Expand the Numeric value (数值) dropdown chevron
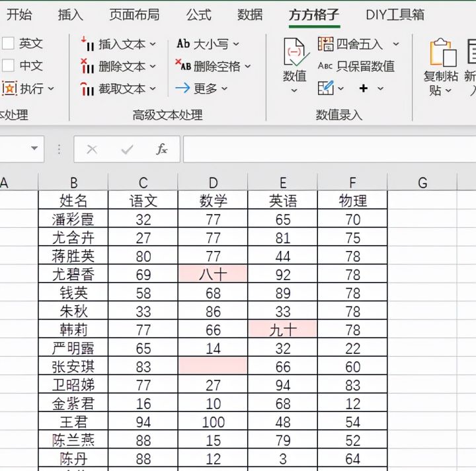This screenshot has width=476, height=471. click(294, 91)
